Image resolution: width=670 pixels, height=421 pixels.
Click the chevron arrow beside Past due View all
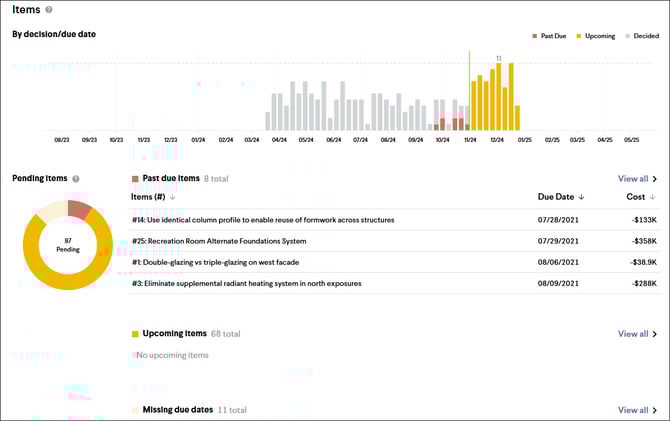point(655,179)
